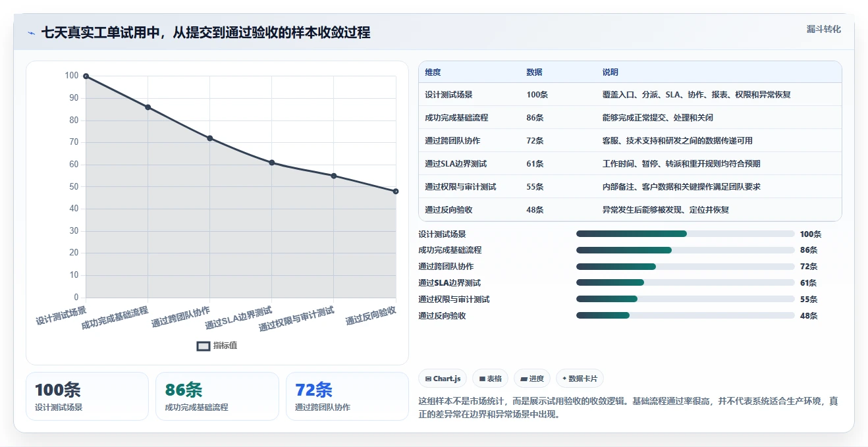The image size is (868, 447).
Task: Click description starting 内部备注、客户数据
Action: (682, 187)
